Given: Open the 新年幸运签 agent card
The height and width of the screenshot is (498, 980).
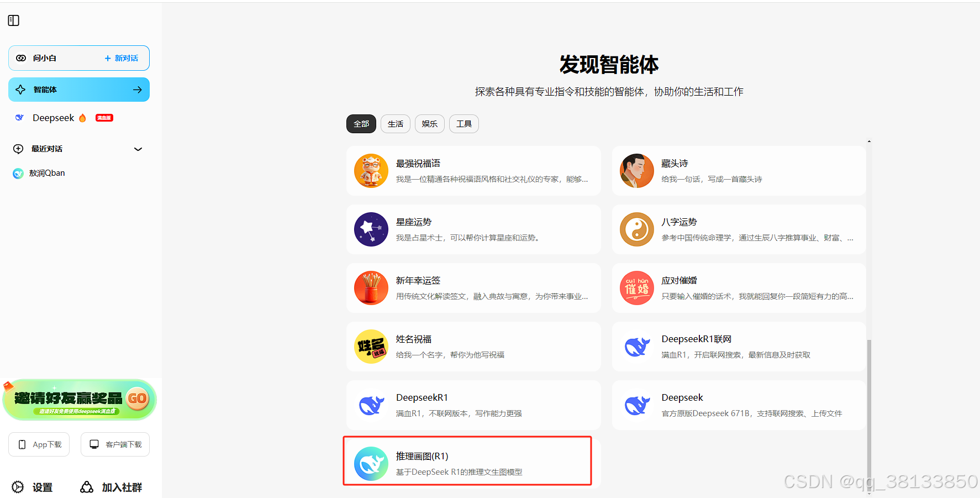Looking at the screenshot, I should (x=473, y=288).
